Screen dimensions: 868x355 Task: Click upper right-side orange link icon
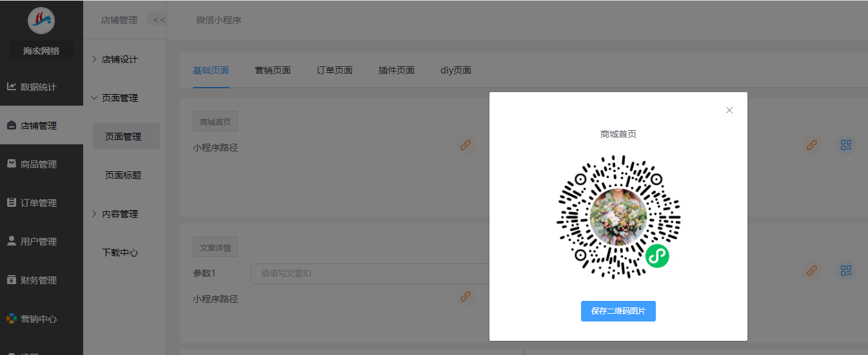click(812, 145)
